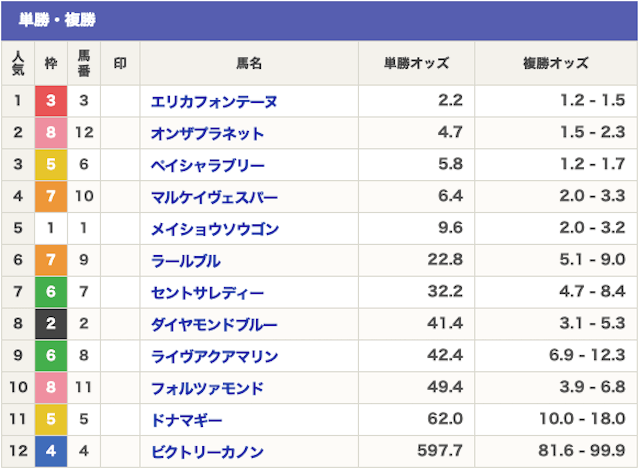640x469 pixels.
Task: Open horse link エリカフォンテーヌ
Action: 214,101
